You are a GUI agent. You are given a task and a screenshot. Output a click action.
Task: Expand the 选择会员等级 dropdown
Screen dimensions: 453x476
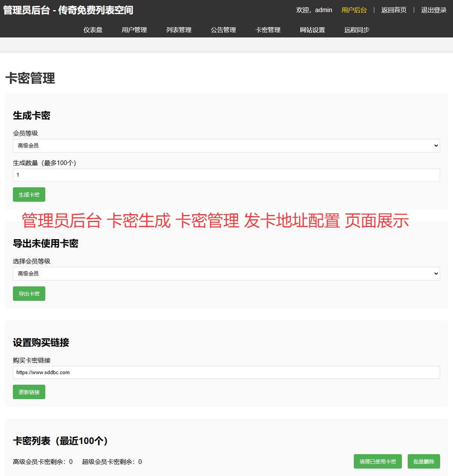coord(226,274)
